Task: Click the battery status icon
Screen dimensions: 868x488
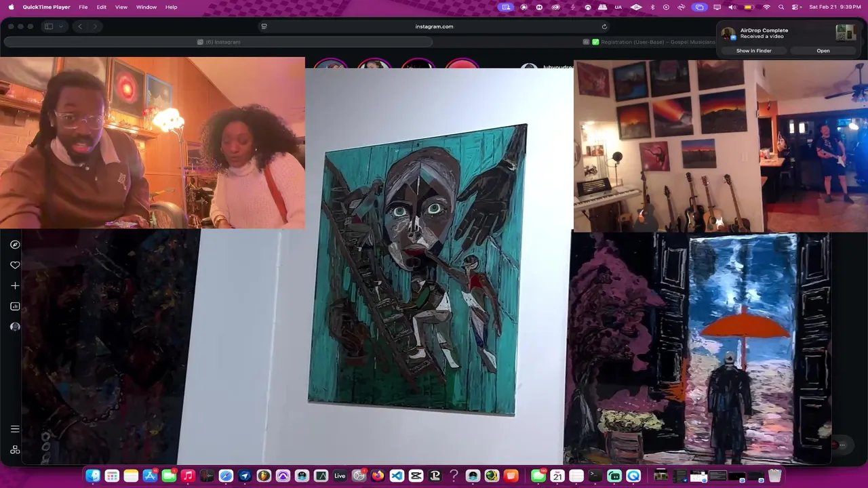Action: coord(749,7)
